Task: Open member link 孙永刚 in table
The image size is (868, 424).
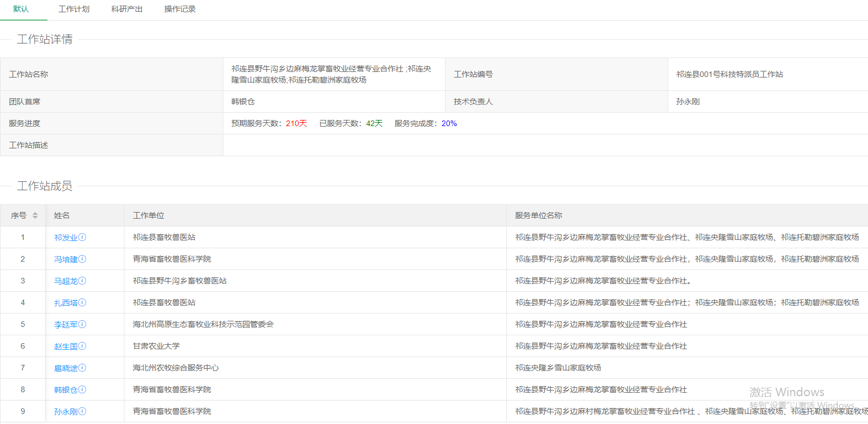Action: pyautogui.click(x=66, y=412)
